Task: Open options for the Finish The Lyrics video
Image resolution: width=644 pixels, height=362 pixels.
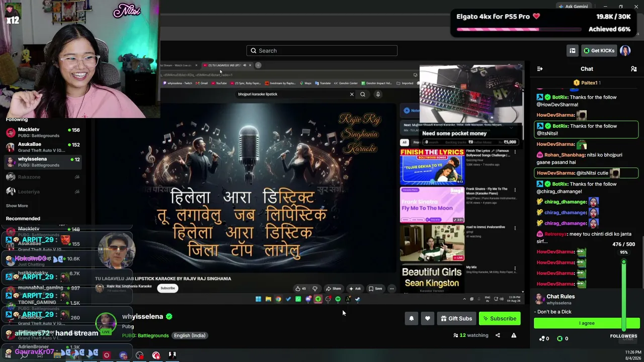Action: pyautogui.click(x=515, y=151)
